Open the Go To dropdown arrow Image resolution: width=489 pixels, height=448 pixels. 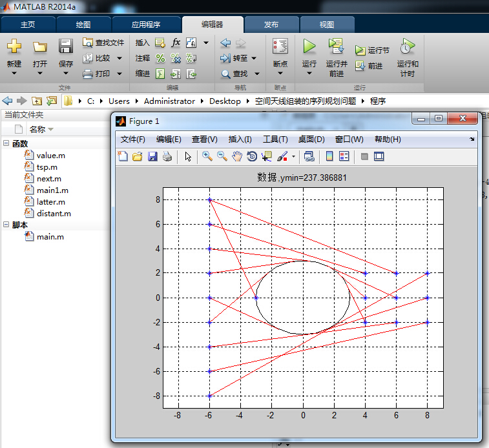254,58
